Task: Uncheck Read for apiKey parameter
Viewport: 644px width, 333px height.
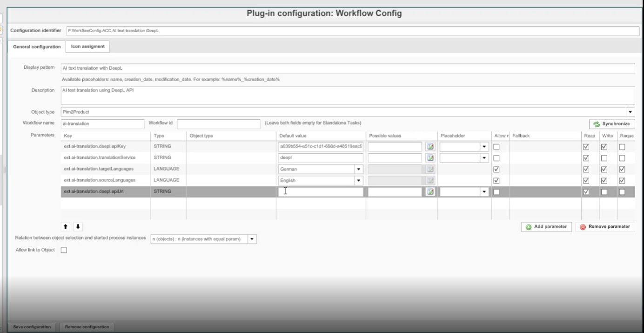Action: coord(586,147)
